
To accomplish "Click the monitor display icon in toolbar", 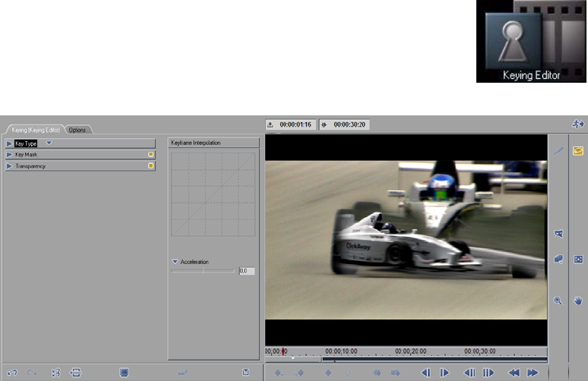I will tap(124, 373).
